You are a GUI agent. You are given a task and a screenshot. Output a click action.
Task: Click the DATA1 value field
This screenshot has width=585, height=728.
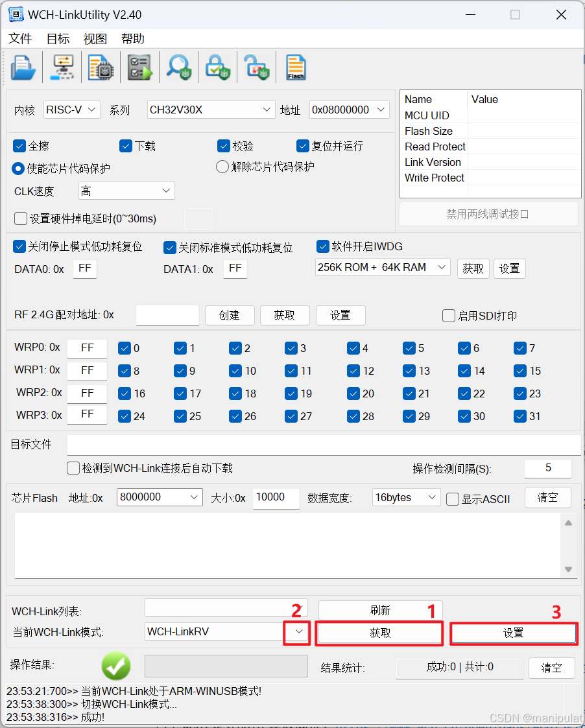[235, 268]
